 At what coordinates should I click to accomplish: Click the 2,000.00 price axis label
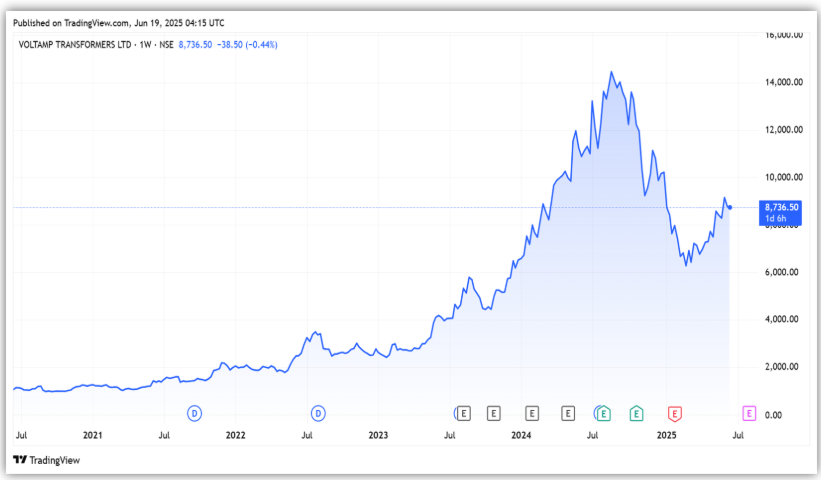coord(785,367)
